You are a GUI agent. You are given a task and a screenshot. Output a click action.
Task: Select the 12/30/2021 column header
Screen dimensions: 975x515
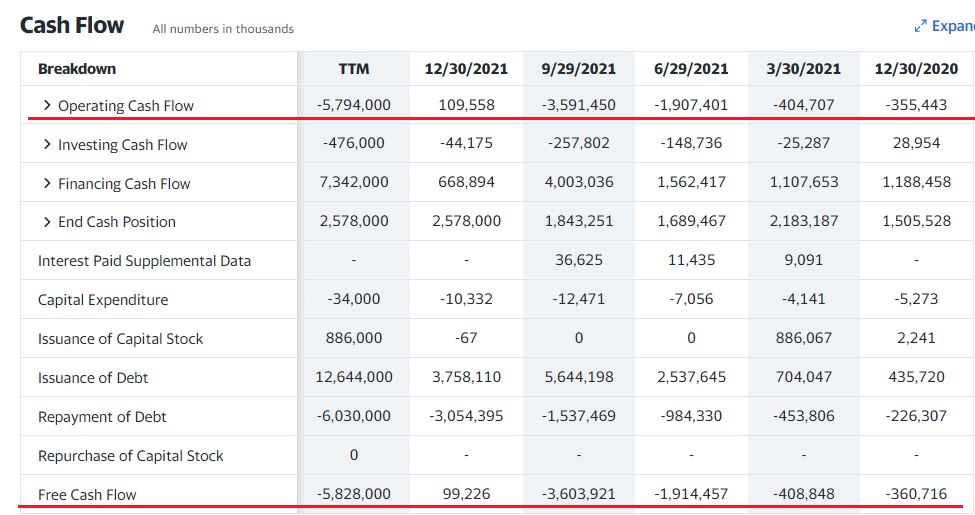(466, 68)
